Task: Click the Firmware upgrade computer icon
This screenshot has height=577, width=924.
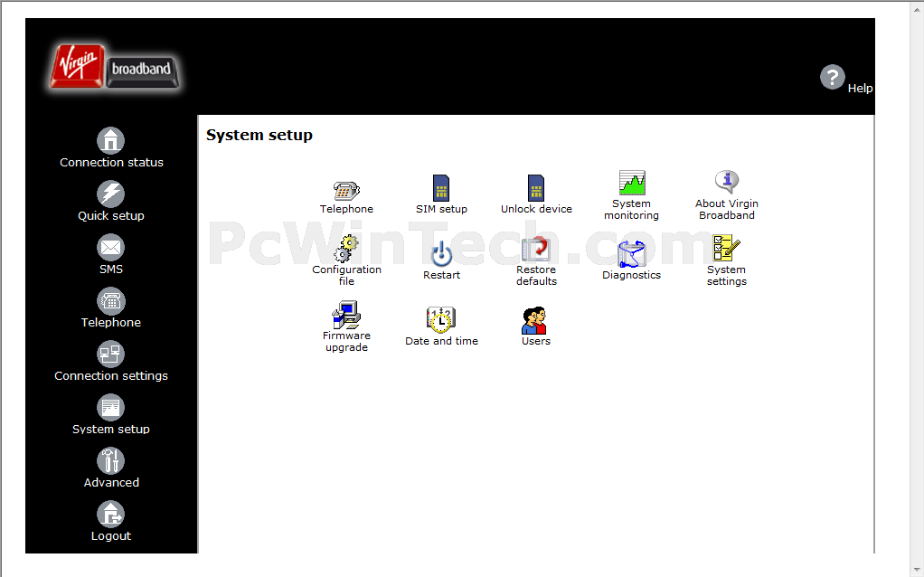Action: click(346, 315)
